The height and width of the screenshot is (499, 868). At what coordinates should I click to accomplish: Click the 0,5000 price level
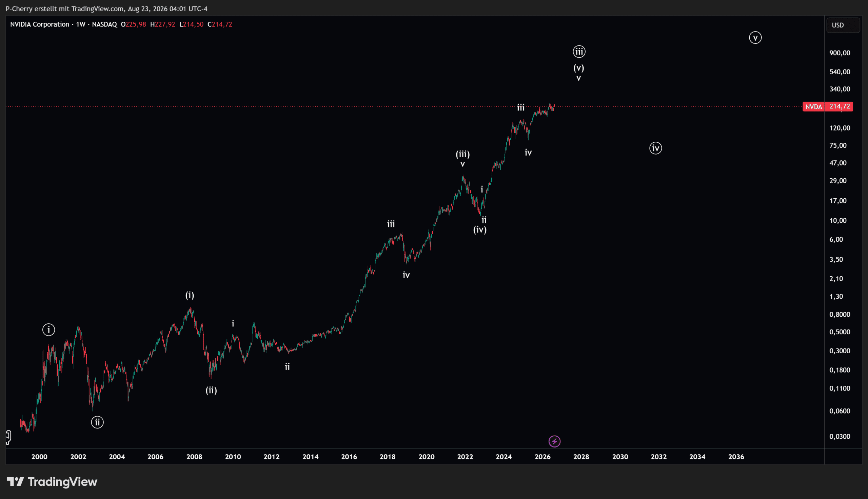click(840, 332)
